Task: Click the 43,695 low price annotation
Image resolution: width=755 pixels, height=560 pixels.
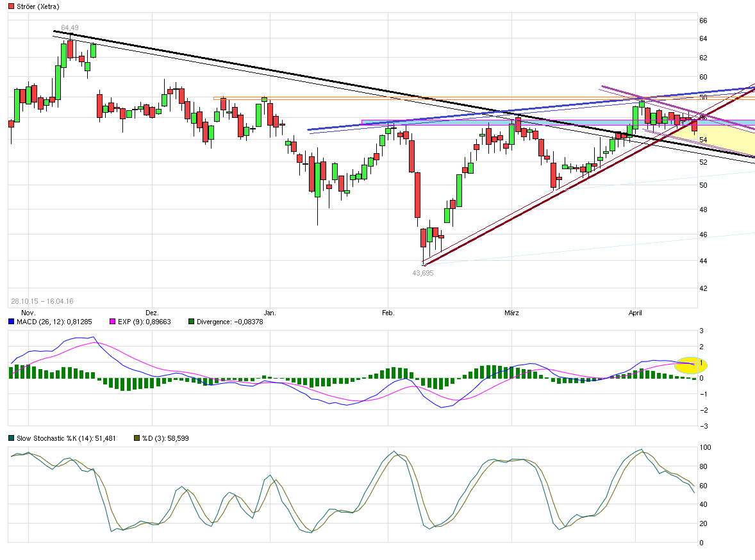Action: (422, 273)
